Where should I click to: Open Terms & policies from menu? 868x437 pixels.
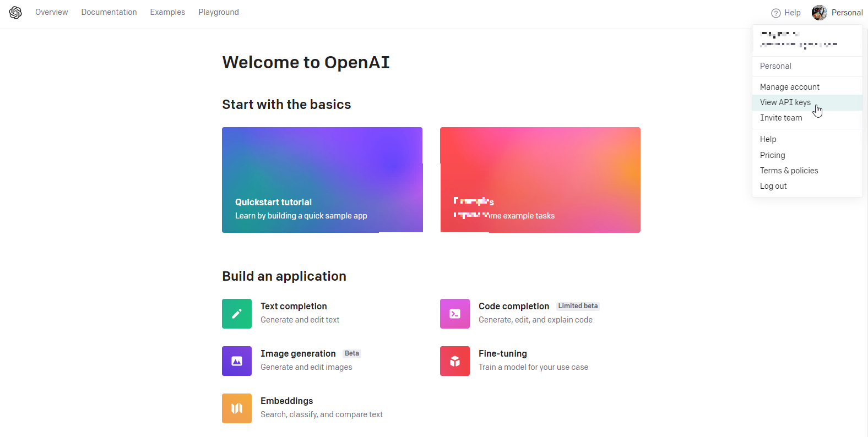[807, 171]
